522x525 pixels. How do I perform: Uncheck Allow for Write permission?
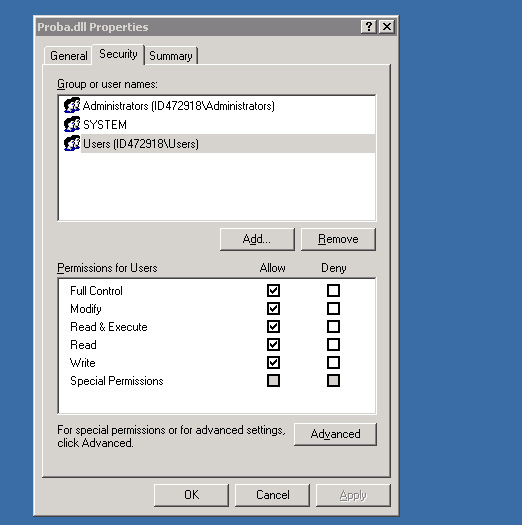pyautogui.click(x=273, y=362)
